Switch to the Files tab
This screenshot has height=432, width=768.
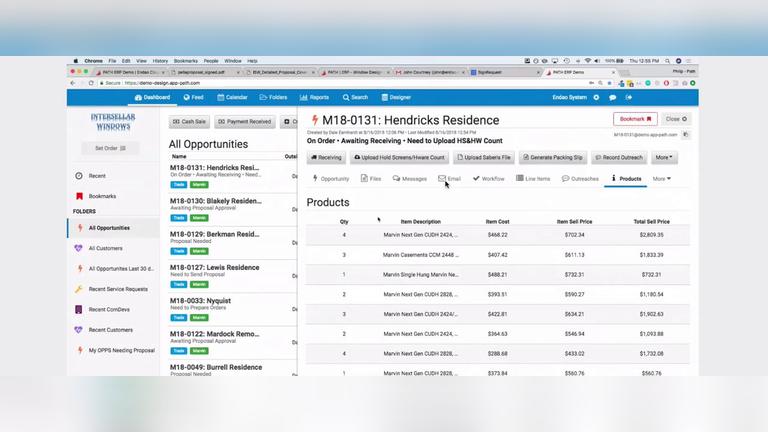click(x=371, y=179)
